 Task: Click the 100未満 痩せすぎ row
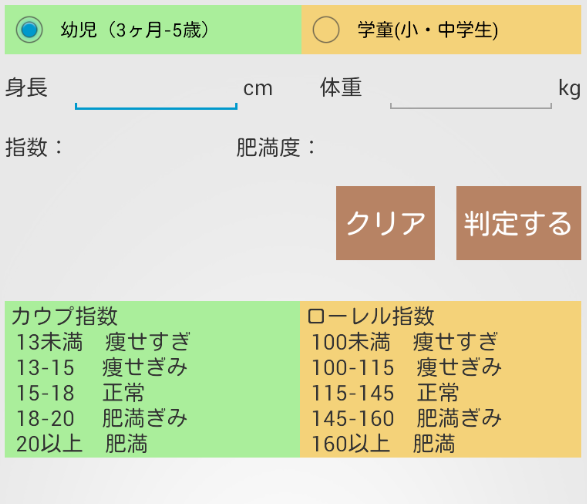(x=405, y=341)
